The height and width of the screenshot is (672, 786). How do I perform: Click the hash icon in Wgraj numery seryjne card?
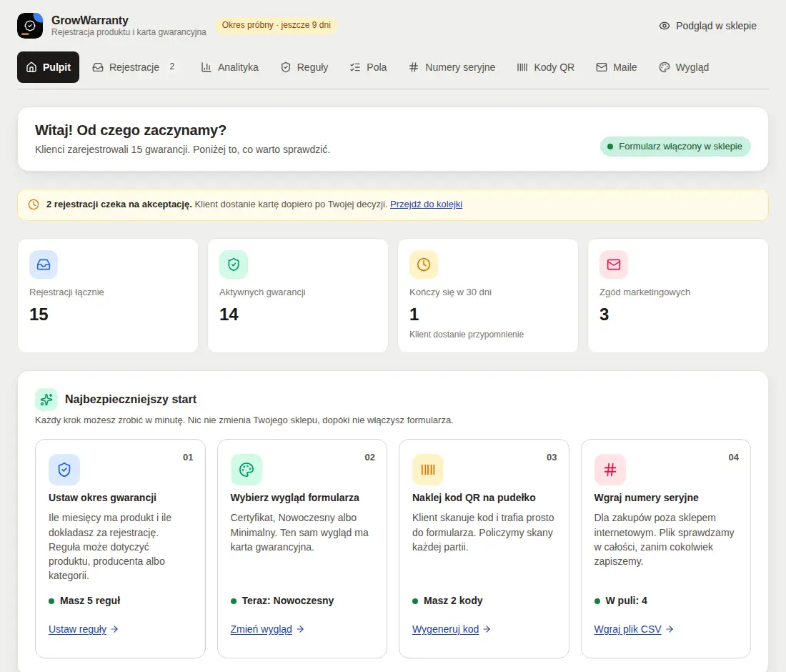pos(610,470)
